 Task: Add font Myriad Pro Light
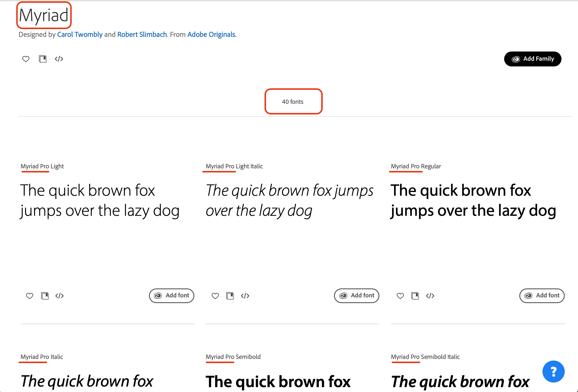[x=172, y=295]
